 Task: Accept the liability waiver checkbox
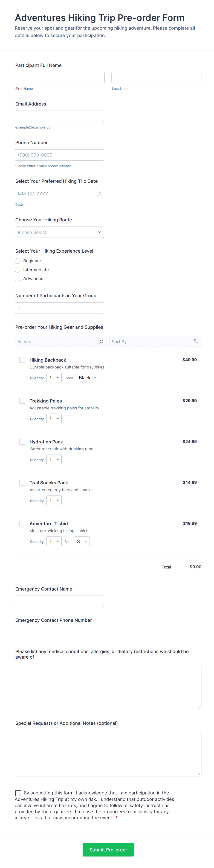(x=18, y=793)
